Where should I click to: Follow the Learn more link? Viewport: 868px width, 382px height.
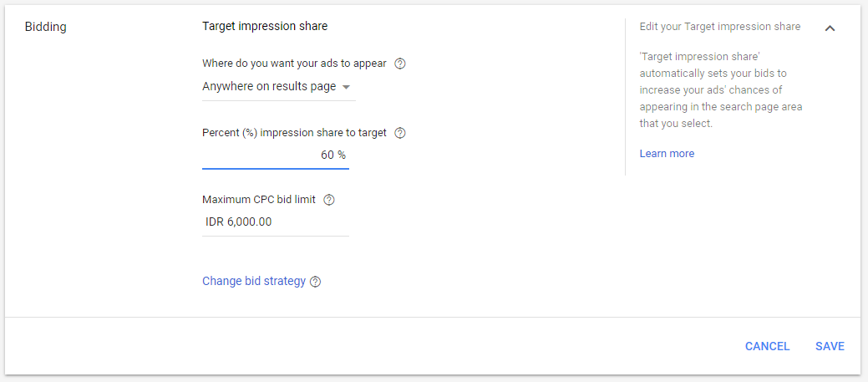(667, 154)
